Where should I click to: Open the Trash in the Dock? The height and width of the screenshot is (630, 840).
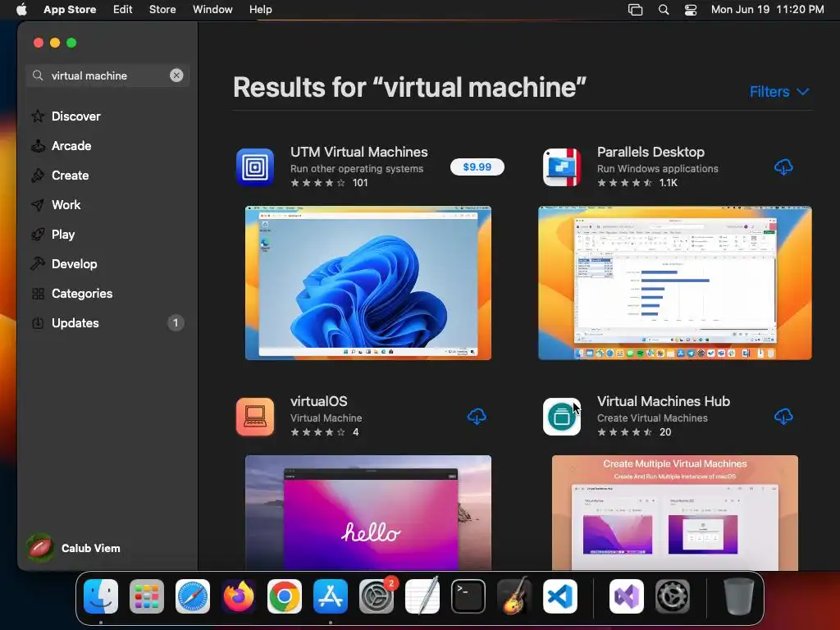tap(739, 596)
